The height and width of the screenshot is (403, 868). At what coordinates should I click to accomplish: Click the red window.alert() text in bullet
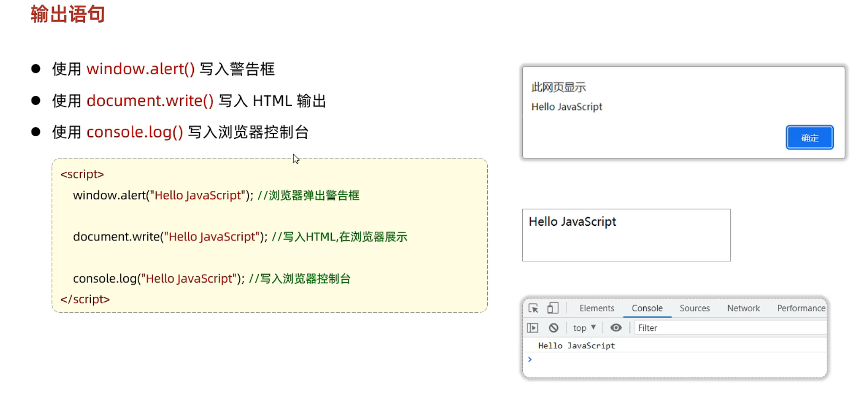140,69
